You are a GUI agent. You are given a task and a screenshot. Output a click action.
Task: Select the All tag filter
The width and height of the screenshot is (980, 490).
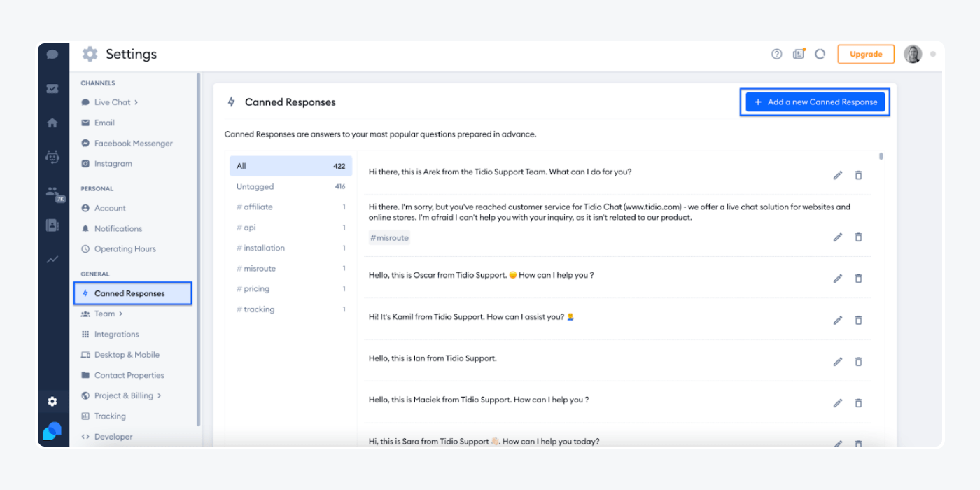coord(290,166)
